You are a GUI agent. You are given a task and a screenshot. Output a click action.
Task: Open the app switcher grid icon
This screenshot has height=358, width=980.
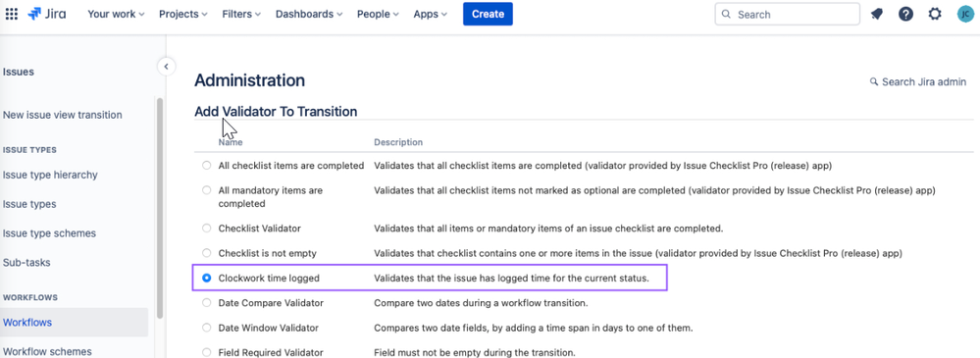pyautogui.click(x=12, y=14)
